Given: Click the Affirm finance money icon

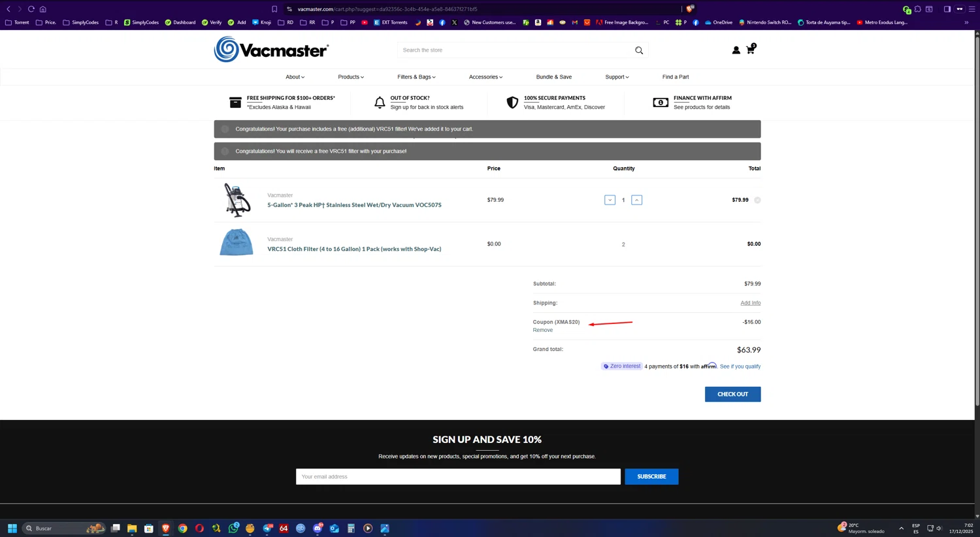Looking at the screenshot, I should coord(661,103).
